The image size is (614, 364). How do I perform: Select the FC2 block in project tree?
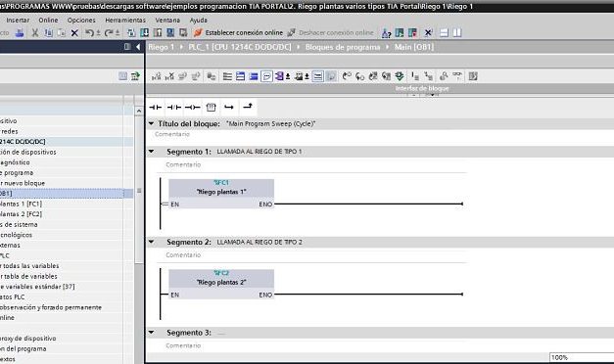coord(22,214)
